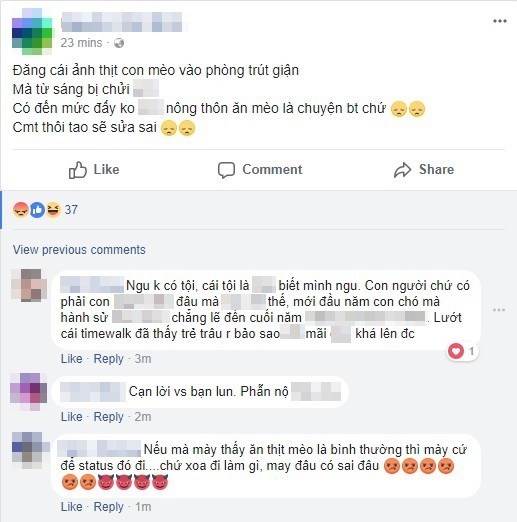Open the post author's pixelated profile picture
This screenshot has height=522, width=517.
(32, 32)
